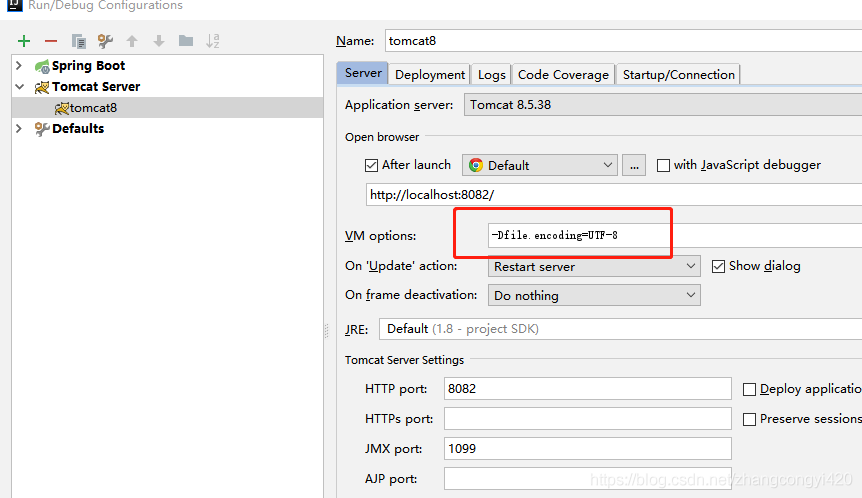Enable with JavaScript debugger checkbox
Viewport: 862px width, 498px height.
tap(664, 165)
